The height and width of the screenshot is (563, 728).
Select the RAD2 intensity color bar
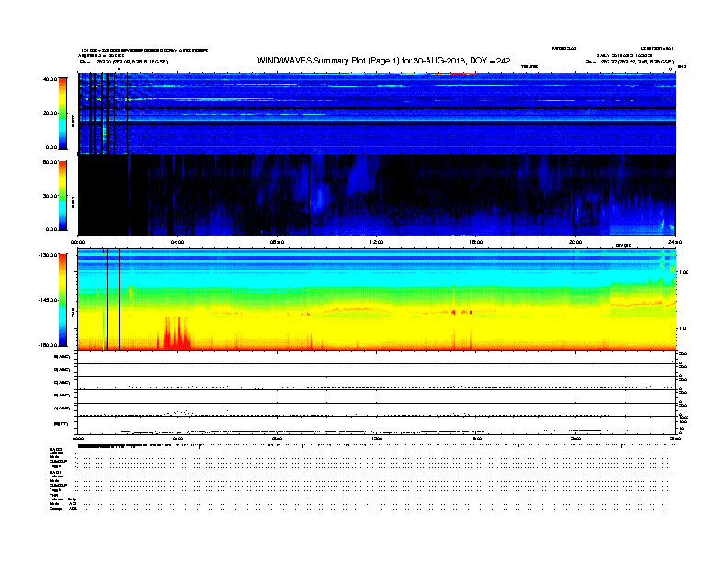pos(63,113)
